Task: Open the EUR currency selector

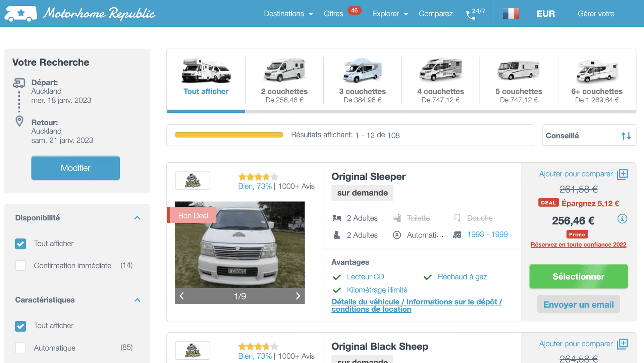Action: (x=546, y=14)
